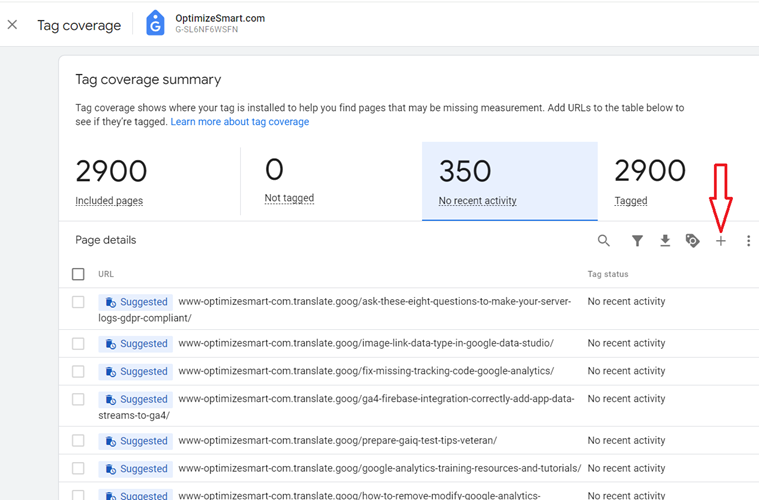Click Suggested badge for prepare-gaiq-test row
Viewport: 759px width, 500px height.
(x=136, y=441)
